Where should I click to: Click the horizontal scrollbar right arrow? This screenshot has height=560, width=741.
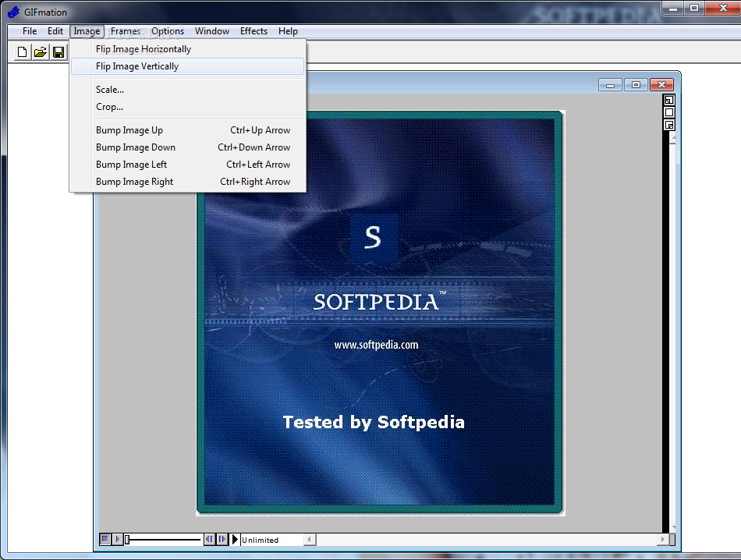point(662,539)
